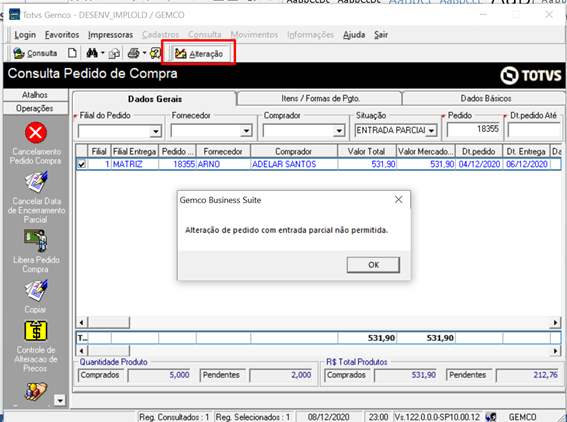Click the Operações sidebar button
The width and height of the screenshot is (567, 422).
click(35, 108)
